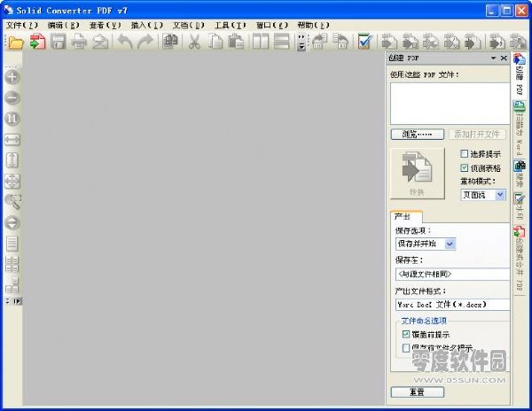Send by email using the envelope icon

click(100, 43)
